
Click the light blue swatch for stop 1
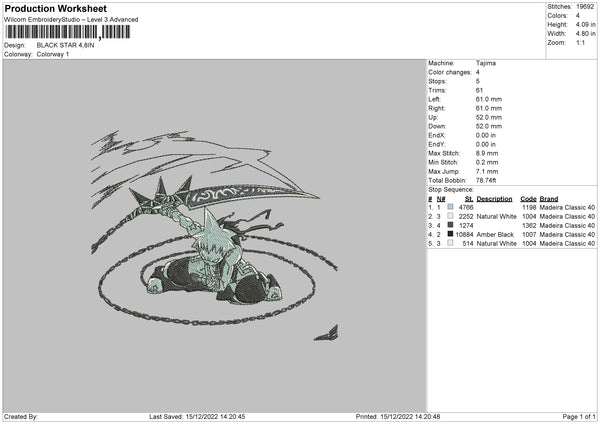point(450,207)
